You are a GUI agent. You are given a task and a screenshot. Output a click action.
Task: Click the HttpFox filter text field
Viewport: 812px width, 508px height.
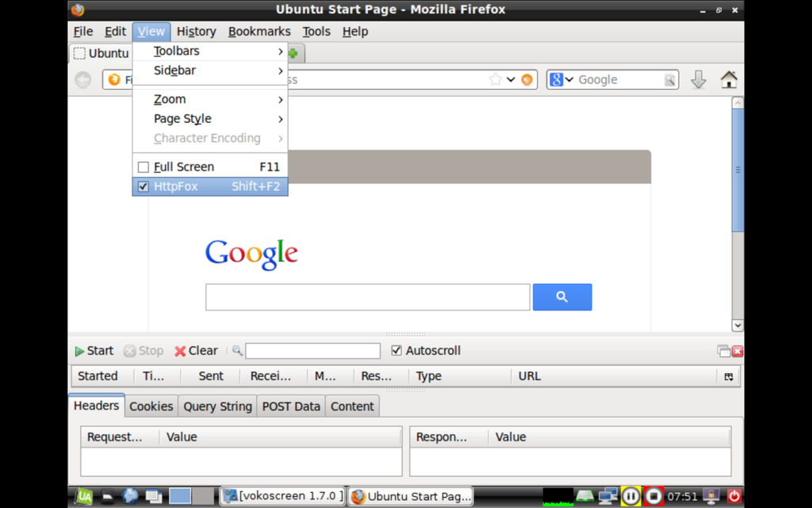tap(312, 351)
